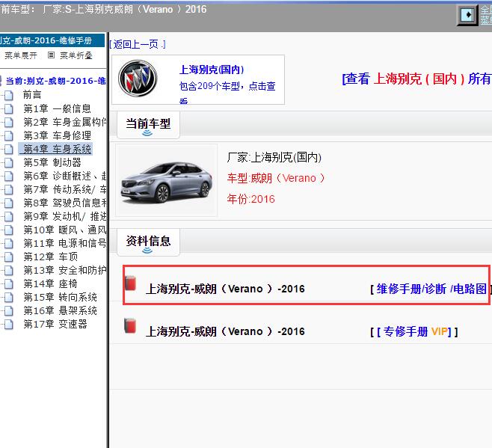This screenshot has width=492, height=448.
Task: Select the 资料信息 section tab
Action: [x=148, y=242]
